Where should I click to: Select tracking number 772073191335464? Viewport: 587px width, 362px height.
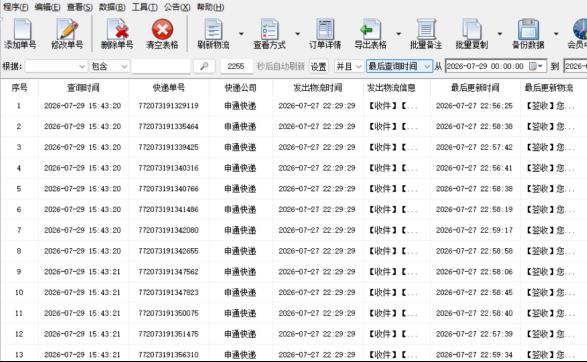coord(168,127)
